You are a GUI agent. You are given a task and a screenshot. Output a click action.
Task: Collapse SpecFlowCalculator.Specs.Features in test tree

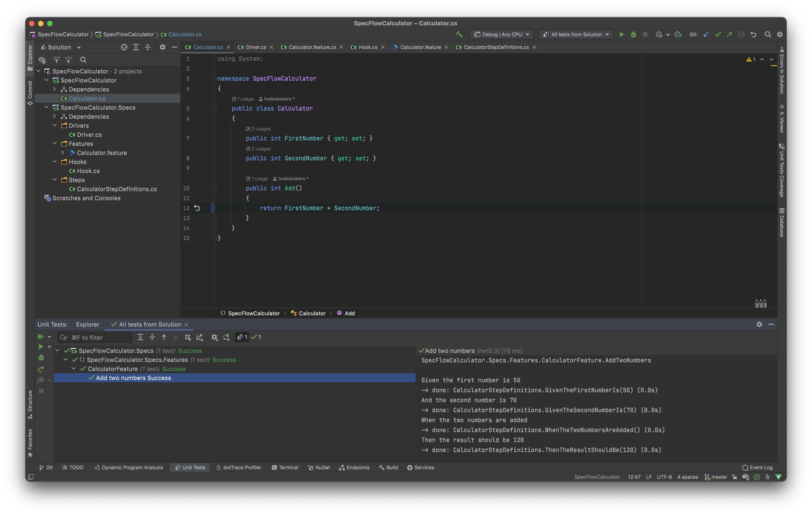point(66,360)
